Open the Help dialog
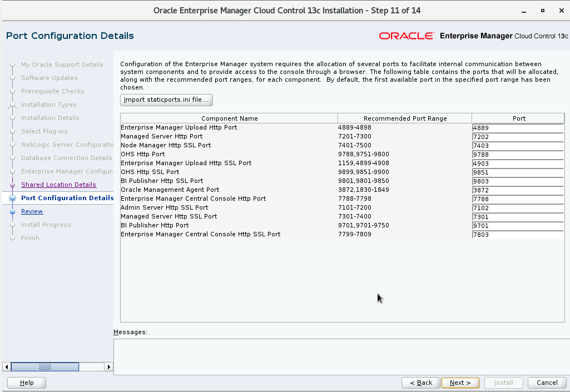Viewport: 570px width, 392px height. (x=27, y=383)
